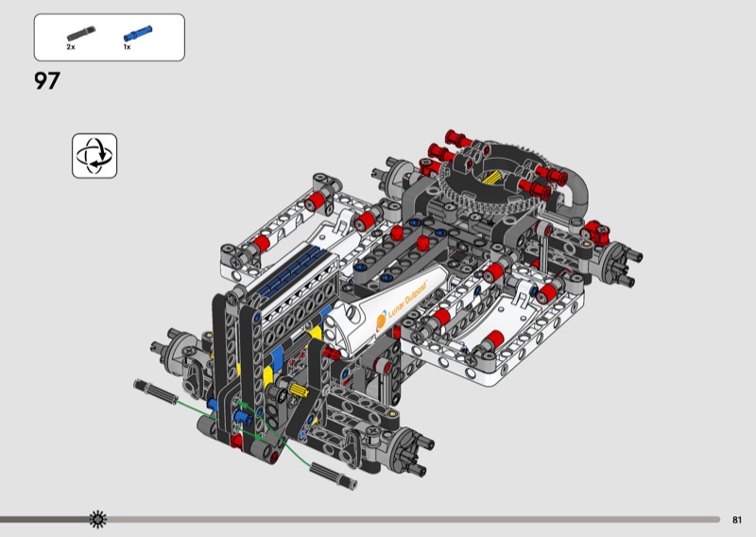Click the 2x quantity label
Screen dimensions: 756x537
(71, 46)
